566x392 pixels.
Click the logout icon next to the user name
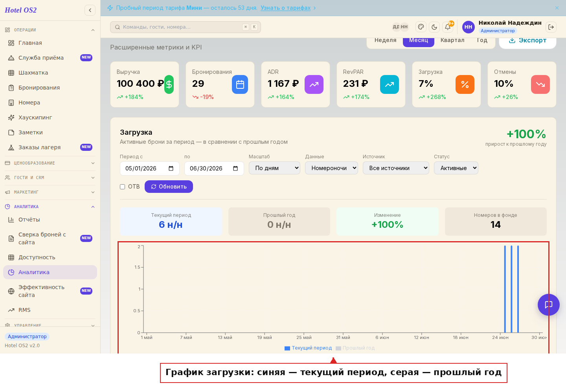pos(551,27)
